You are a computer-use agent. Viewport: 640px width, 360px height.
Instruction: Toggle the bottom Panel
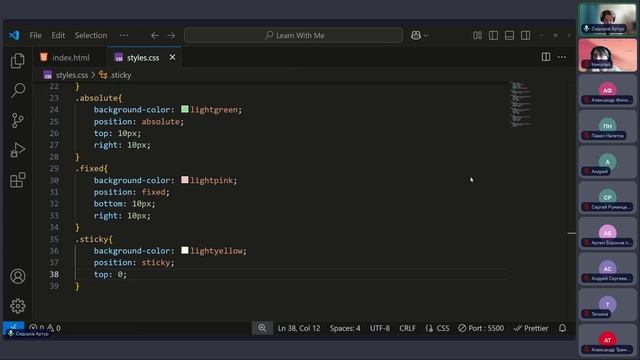pyautogui.click(x=509, y=36)
